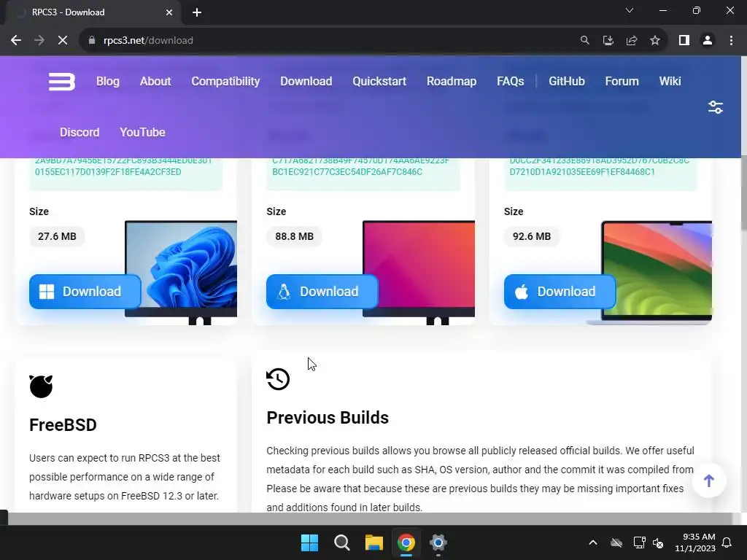The height and width of the screenshot is (560, 747).
Task: Click the Previous Builds heading
Action: (328, 418)
